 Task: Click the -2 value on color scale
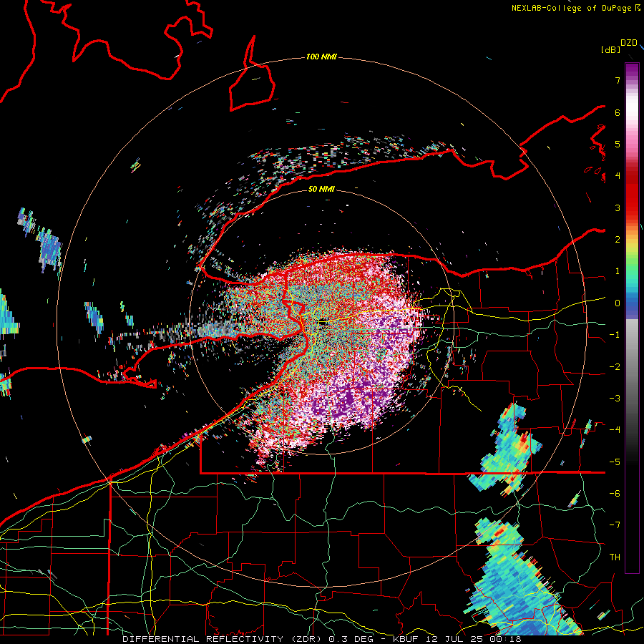(x=615, y=367)
